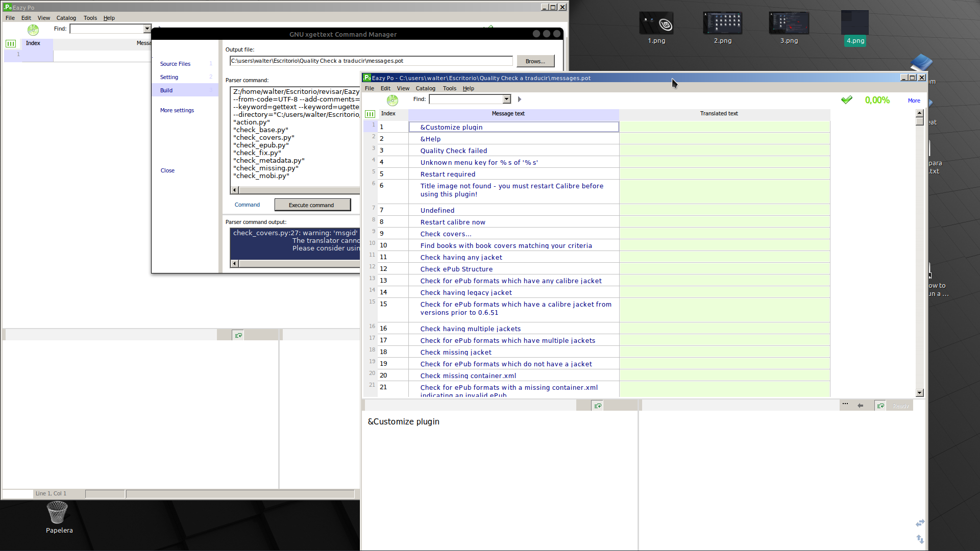Viewport: 980px width, 551px height.
Task: Open the Find dropdown in front window
Action: pos(506,99)
